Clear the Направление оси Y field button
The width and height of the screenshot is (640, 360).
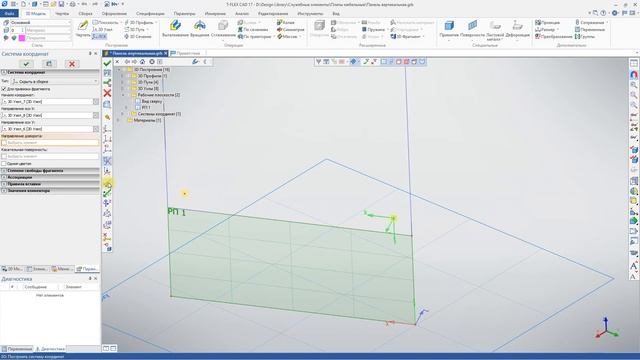tap(96, 129)
